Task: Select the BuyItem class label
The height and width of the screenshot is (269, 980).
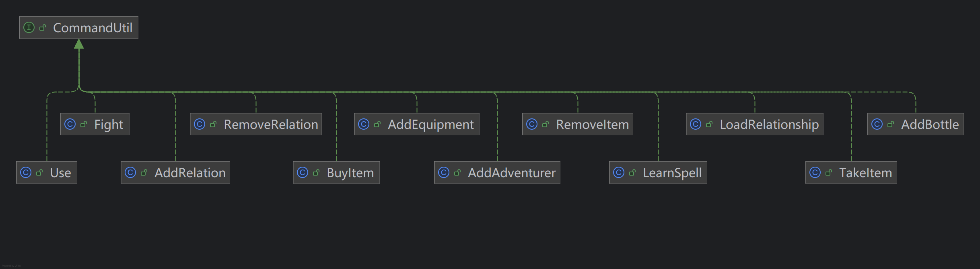Action: click(350, 173)
